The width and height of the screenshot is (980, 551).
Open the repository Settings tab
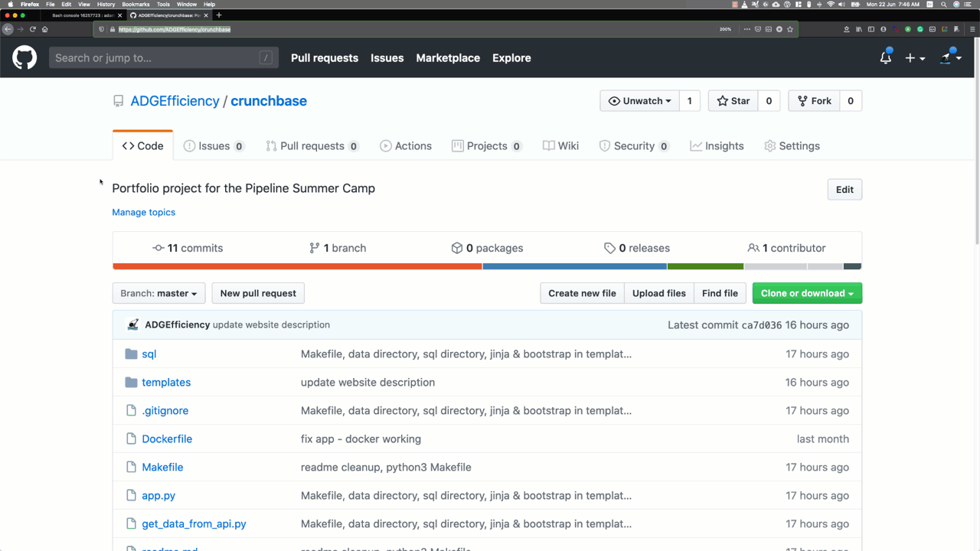click(792, 145)
